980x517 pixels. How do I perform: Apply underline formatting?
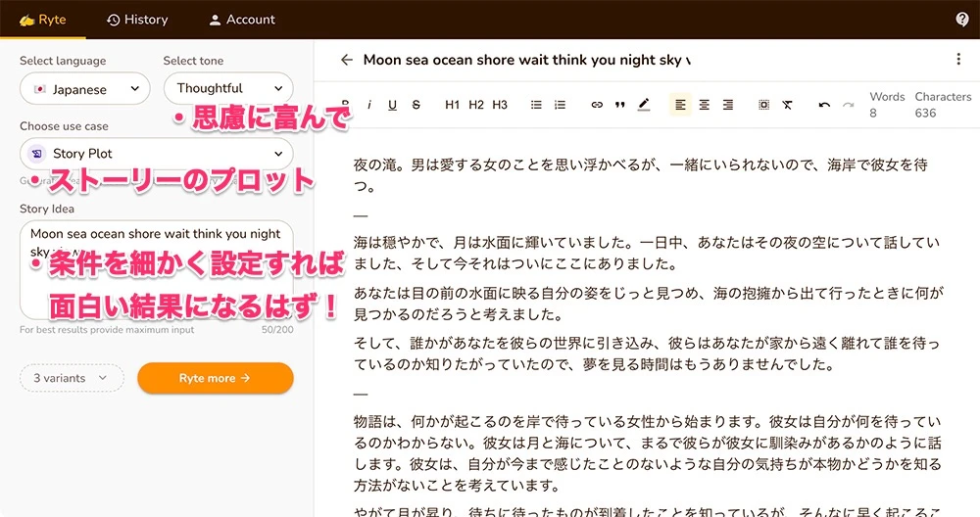coord(393,105)
